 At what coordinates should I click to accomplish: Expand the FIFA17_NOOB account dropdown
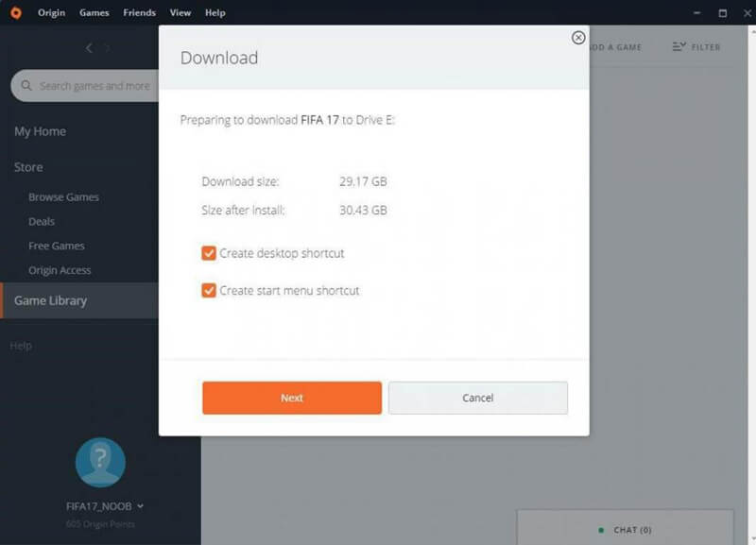pos(140,506)
